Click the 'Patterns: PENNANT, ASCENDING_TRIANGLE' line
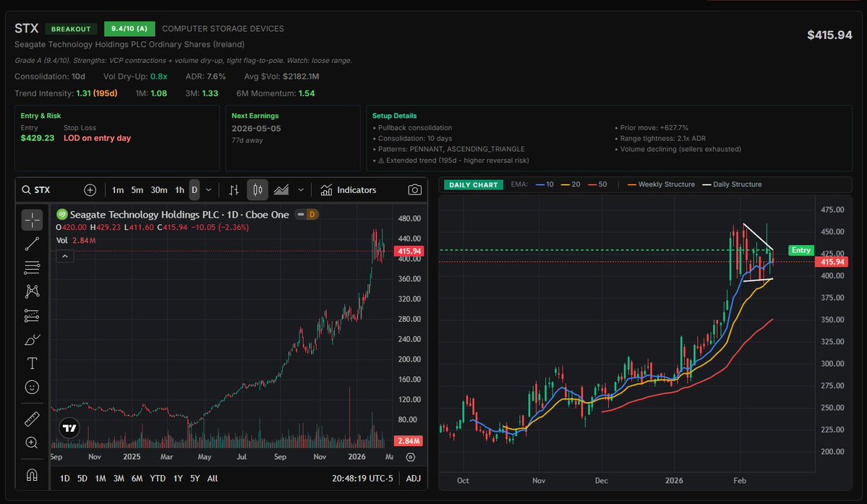This screenshot has height=504, width=867. (x=448, y=149)
